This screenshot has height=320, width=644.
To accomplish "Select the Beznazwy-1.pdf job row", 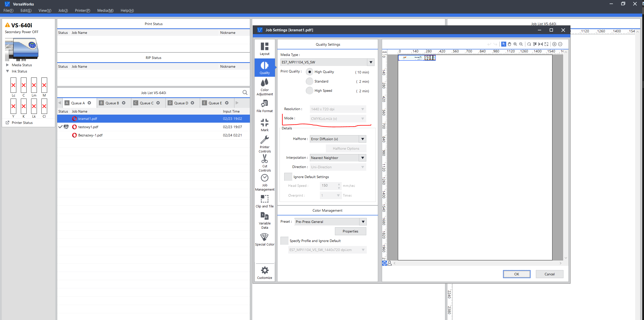I will 153,135.
